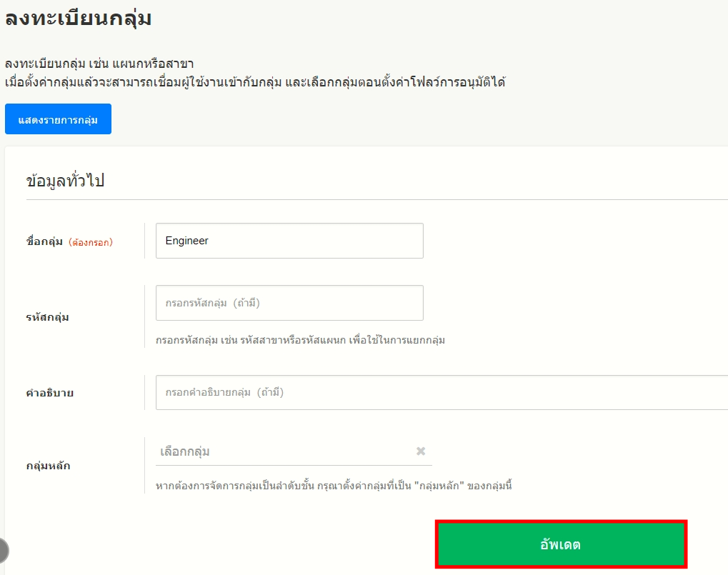Click the ชื่อกลุ่ม field label

click(x=45, y=241)
